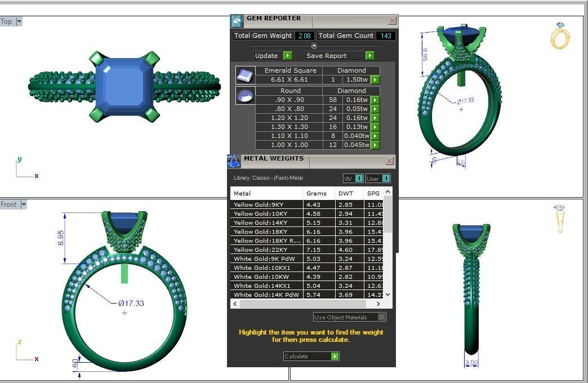
Task: Select the Yellow Gold:22KY row
Action: pos(307,250)
